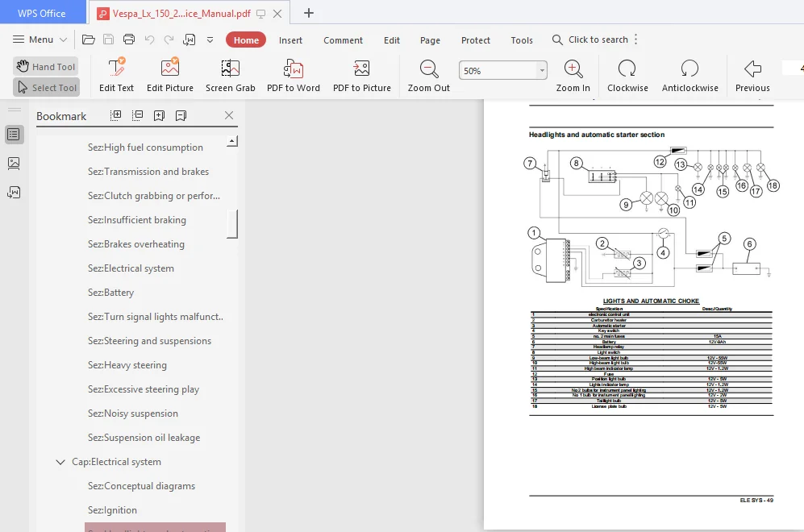This screenshot has height=532, width=804.
Task: Open the Bookmark sidebar panel icon
Action: [x=14, y=135]
